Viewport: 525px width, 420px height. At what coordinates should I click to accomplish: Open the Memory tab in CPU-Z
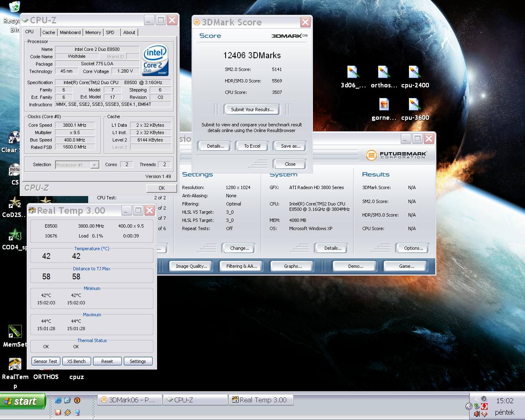93,32
